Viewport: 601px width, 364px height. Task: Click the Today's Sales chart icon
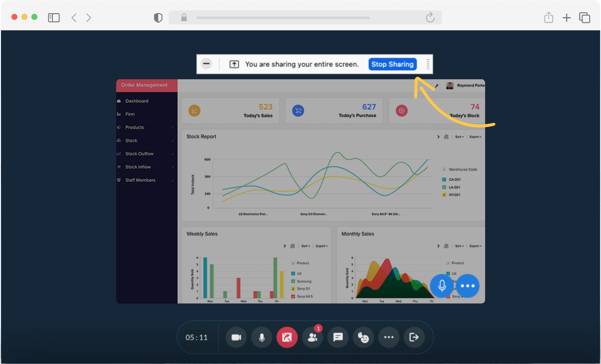(194, 111)
